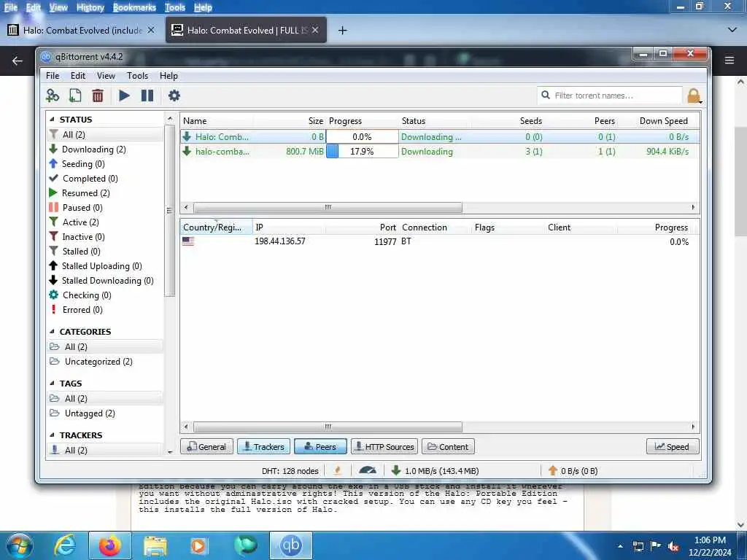Open the Help menu in qBittorrent
747x560 pixels.
click(169, 76)
